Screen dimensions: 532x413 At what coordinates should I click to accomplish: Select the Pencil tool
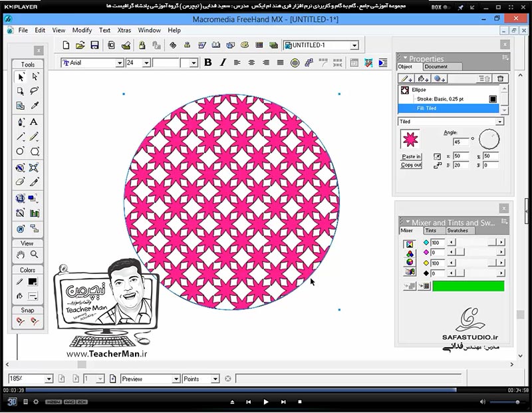pos(34,137)
